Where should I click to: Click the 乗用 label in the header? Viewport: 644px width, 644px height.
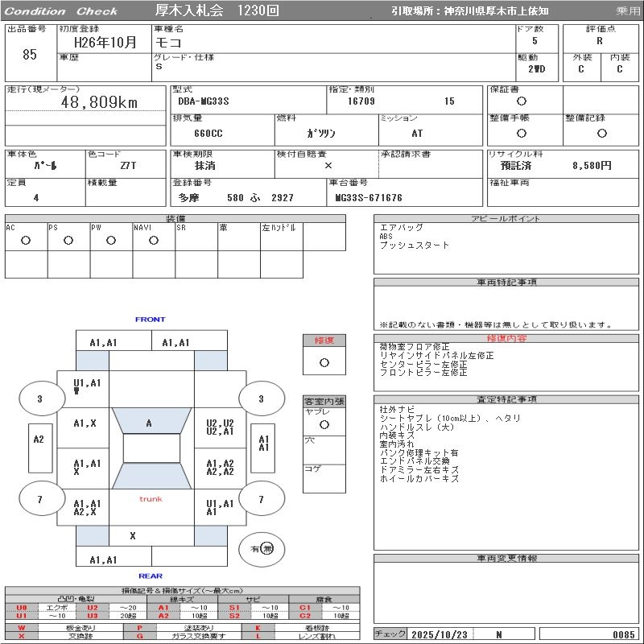[x=628, y=11]
